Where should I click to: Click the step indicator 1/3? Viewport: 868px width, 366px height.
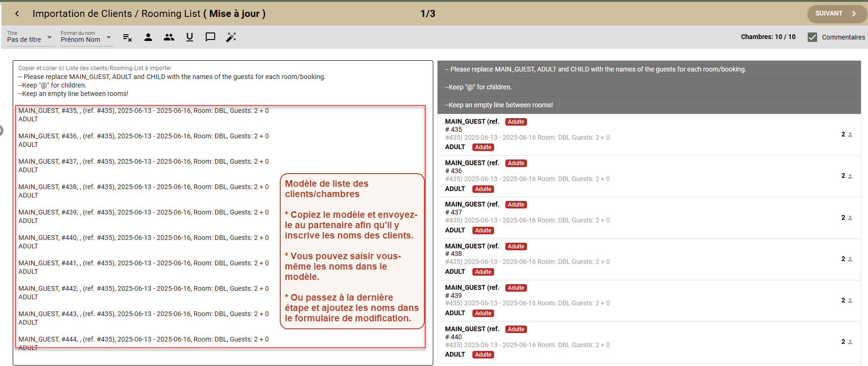coord(428,14)
